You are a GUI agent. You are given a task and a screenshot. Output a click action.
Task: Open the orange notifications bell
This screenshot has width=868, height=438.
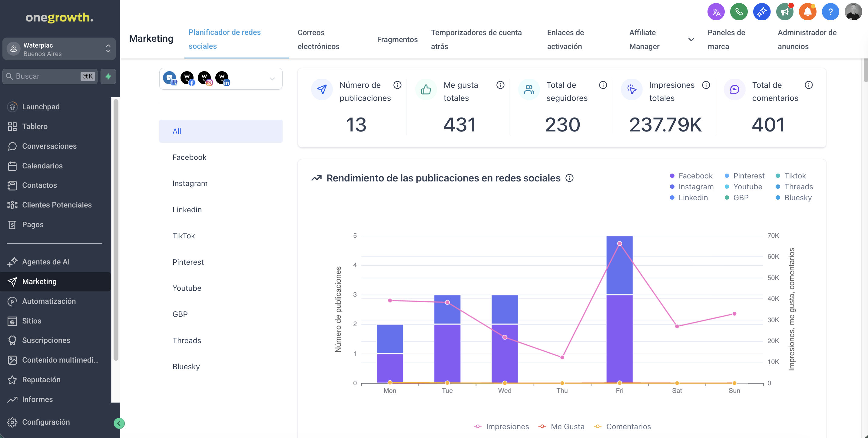pos(807,12)
